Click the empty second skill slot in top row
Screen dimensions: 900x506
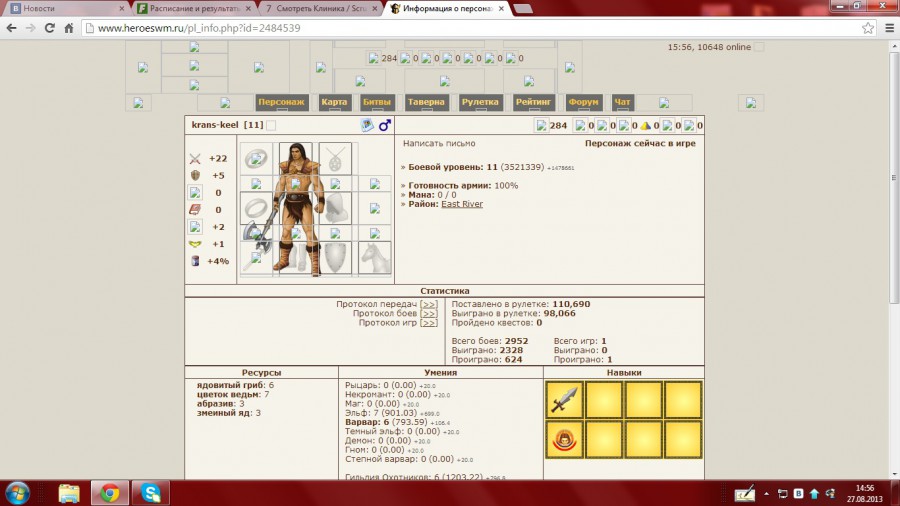coord(604,400)
